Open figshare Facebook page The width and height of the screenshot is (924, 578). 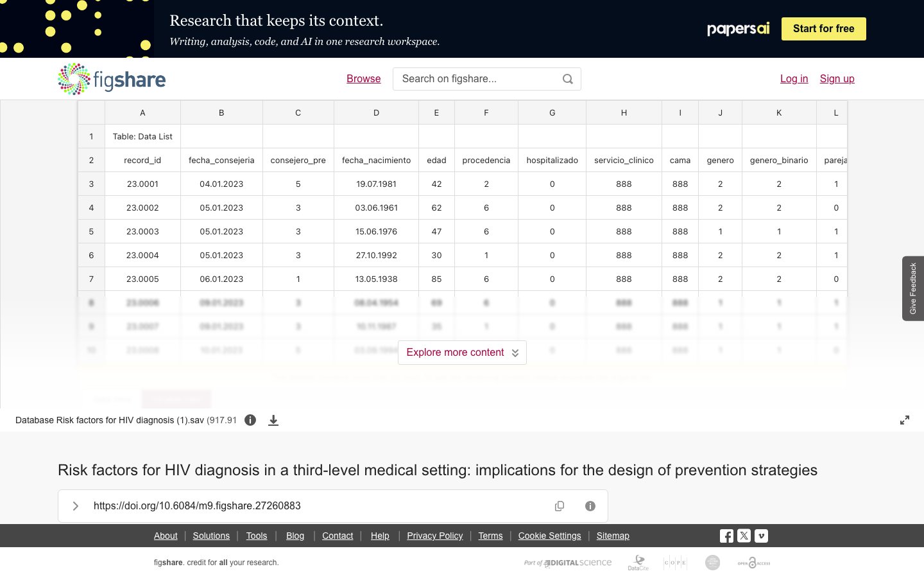pos(727,536)
